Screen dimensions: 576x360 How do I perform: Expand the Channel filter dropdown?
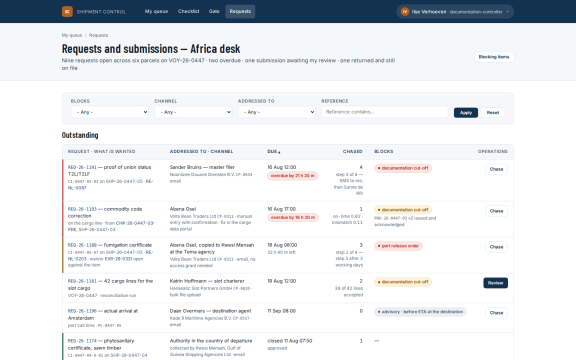coord(193,112)
